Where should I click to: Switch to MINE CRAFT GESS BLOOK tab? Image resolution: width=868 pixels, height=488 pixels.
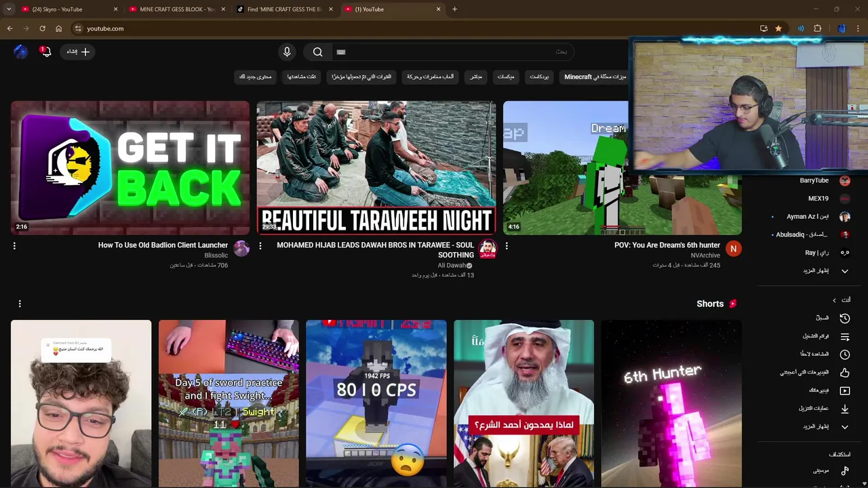point(176,9)
